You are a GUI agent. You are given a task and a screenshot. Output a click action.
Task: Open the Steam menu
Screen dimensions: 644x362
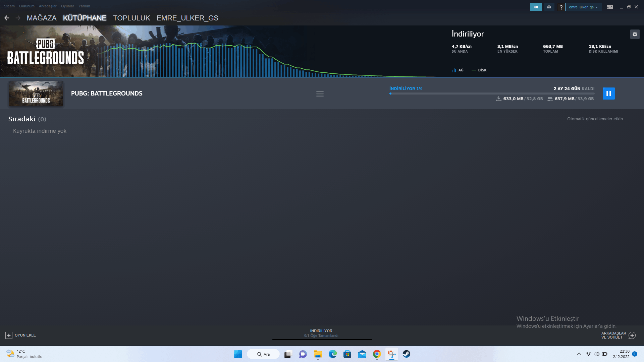[9, 6]
